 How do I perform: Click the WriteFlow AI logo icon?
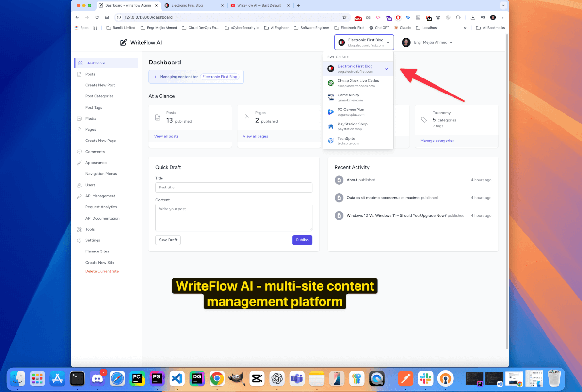123,43
